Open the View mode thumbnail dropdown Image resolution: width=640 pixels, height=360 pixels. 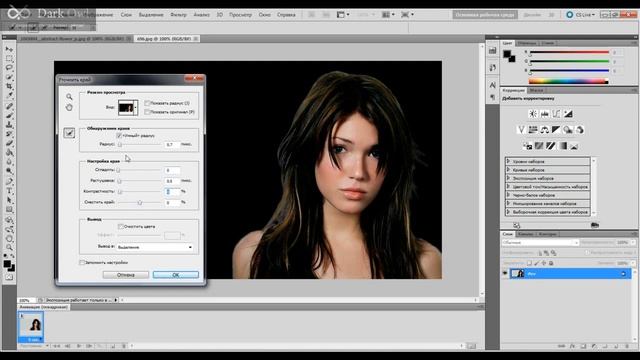click(x=128, y=108)
